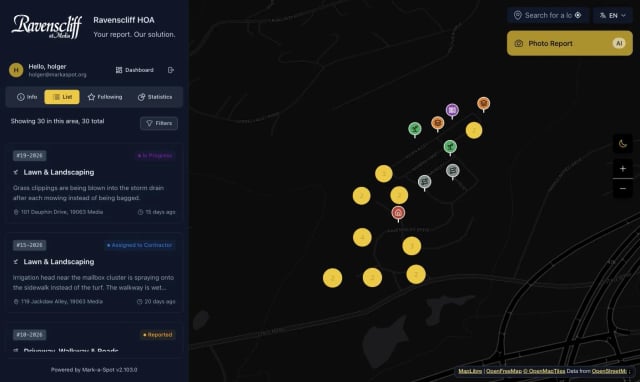The width and height of the screenshot is (640, 382).
Task: Select the List tab
Action: (62, 97)
